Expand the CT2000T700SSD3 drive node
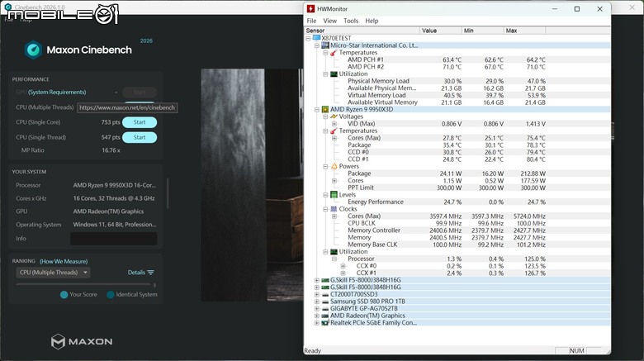Image resolution: width=644 pixels, height=361 pixels. point(316,294)
